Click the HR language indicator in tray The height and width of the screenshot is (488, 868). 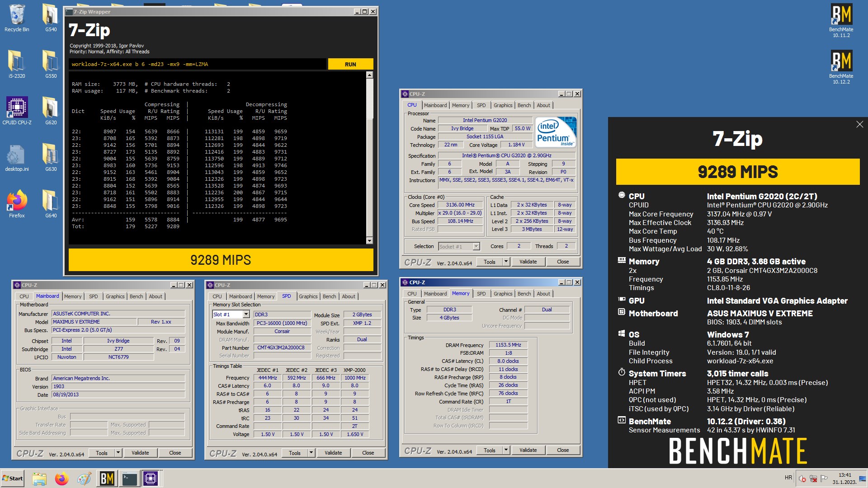(788, 478)
